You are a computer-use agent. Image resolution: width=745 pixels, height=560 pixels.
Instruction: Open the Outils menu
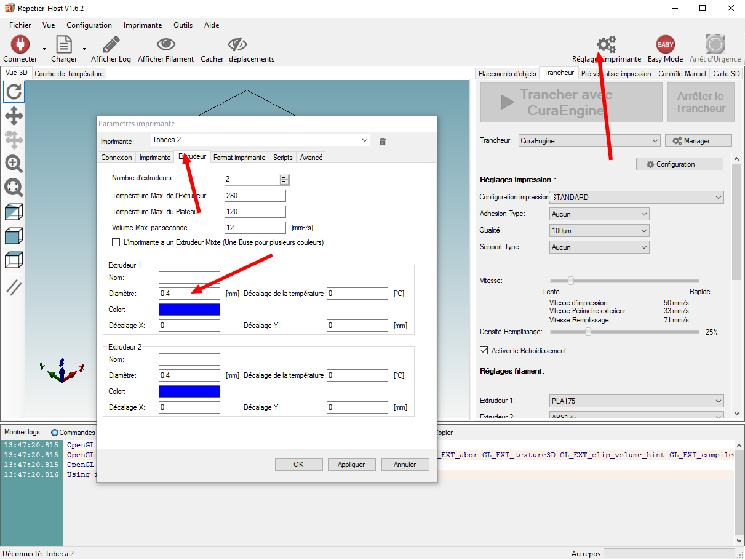pyautogui.click(x=183, y=25)
